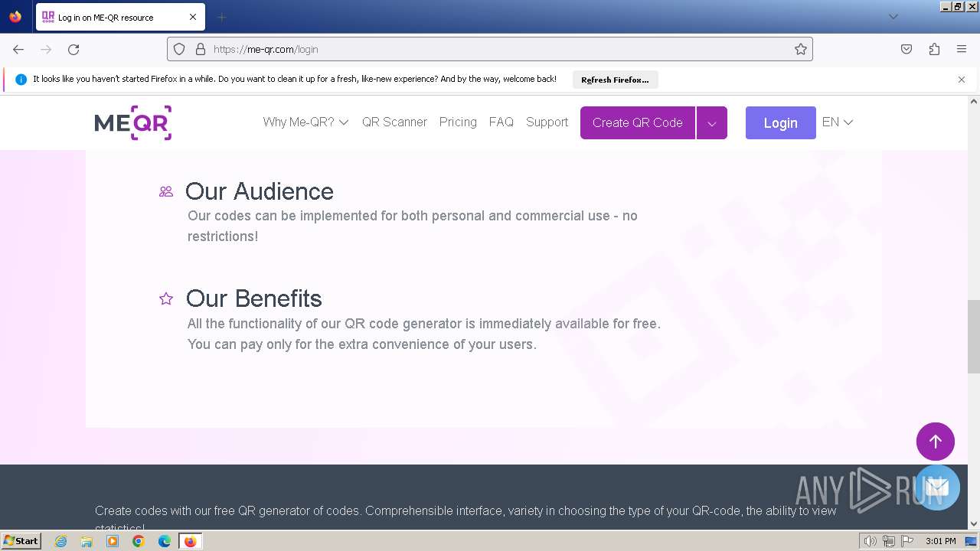Click the URL address bar
Screen dimensions: 980x551
490,49
